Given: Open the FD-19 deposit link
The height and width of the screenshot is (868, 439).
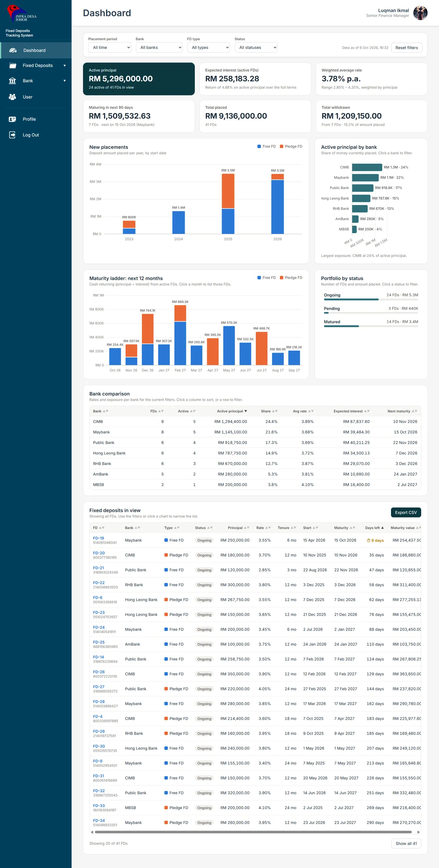Looking at the screenshot, I should point(98,538).
